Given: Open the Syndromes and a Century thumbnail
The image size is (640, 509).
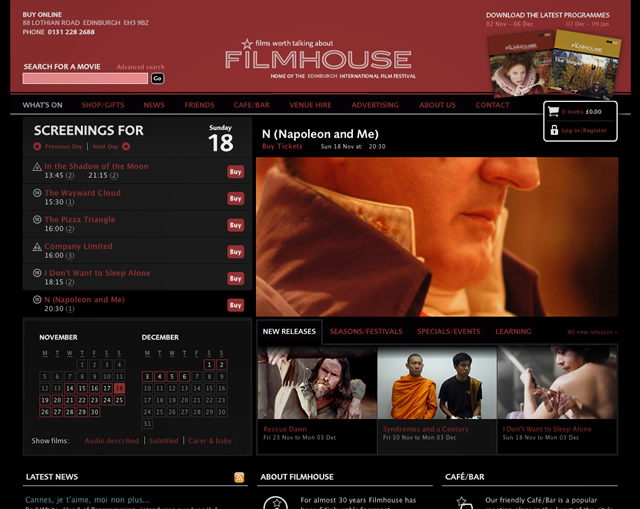Looking at the screenshot, I should (x=437, y=382).
